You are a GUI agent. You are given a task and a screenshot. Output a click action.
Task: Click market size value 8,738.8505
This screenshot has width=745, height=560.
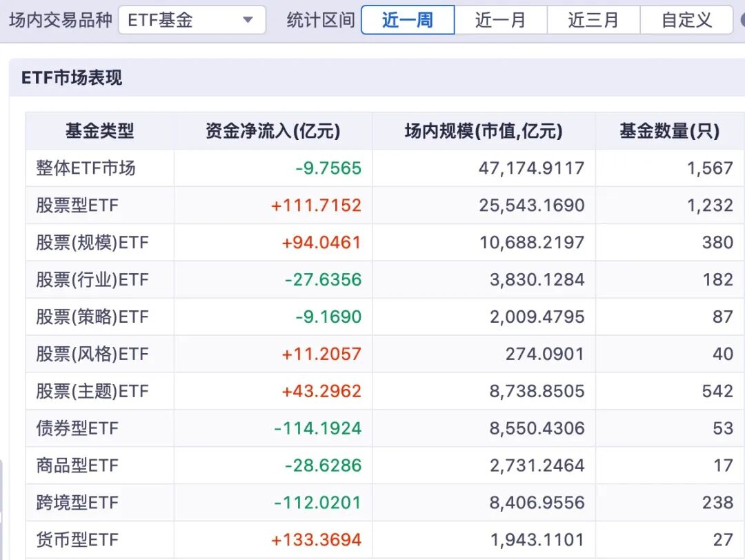click(537, 392)
